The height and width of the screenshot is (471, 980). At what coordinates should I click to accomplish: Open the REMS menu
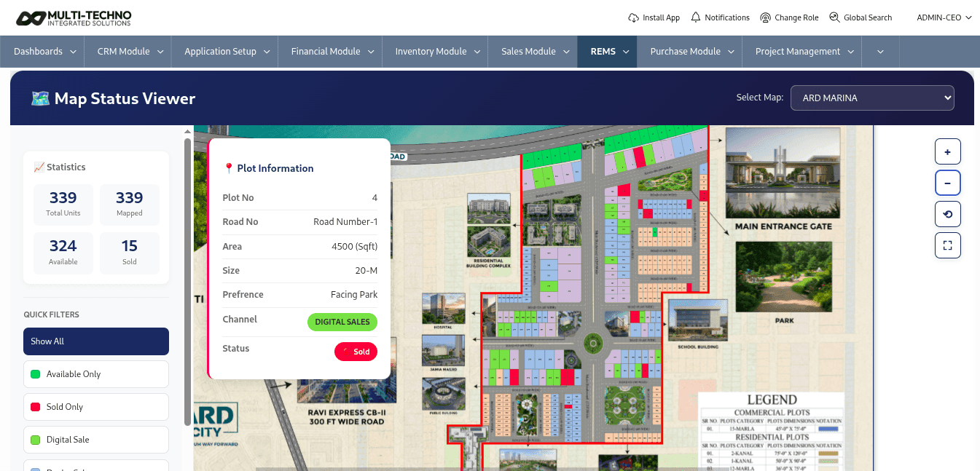[608, 52]
